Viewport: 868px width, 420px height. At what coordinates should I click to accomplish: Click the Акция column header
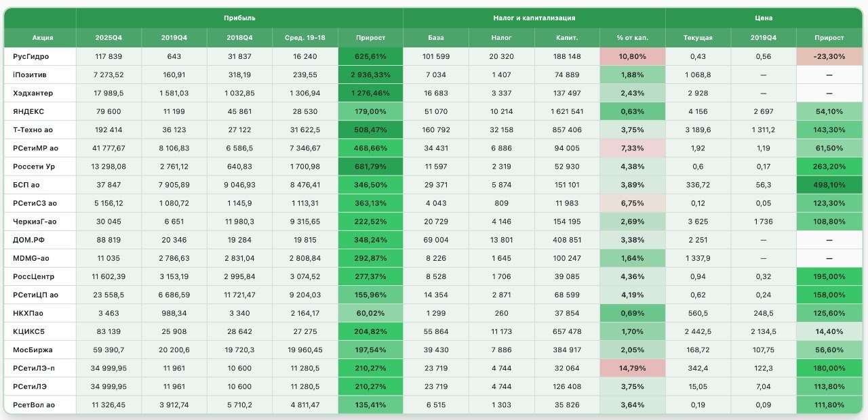point(42,38)
